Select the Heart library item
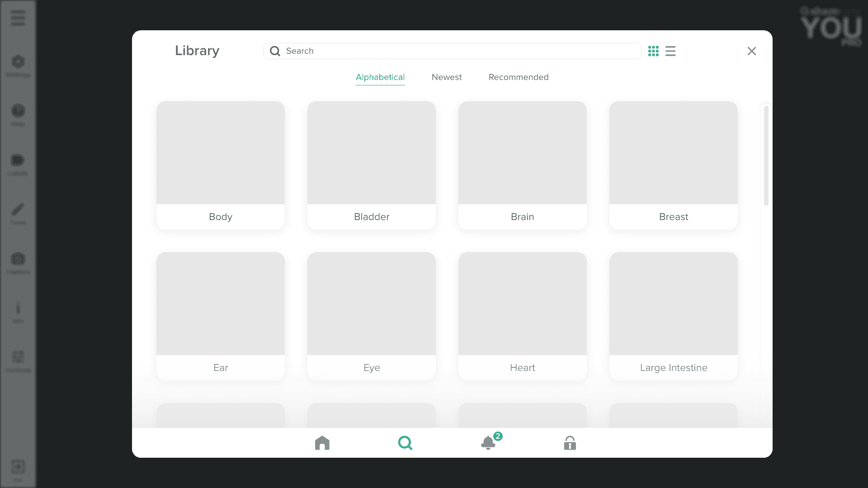 [523, 316]
